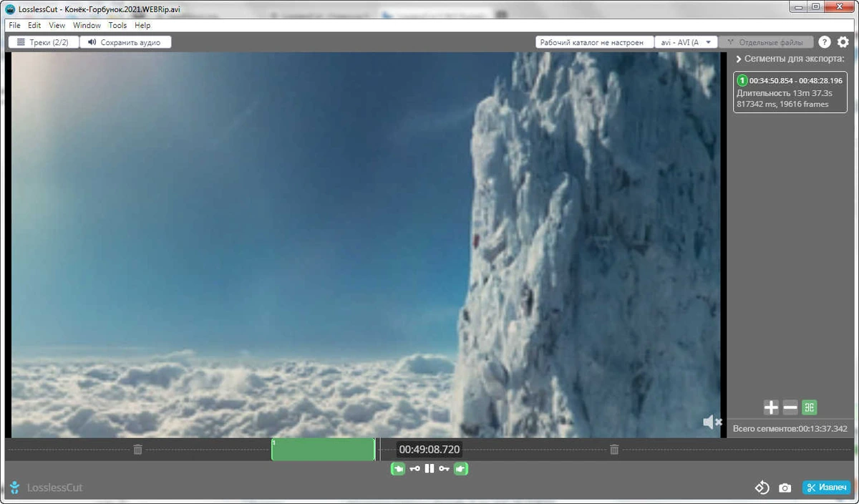Open the help question mark icon

(825, 42)
